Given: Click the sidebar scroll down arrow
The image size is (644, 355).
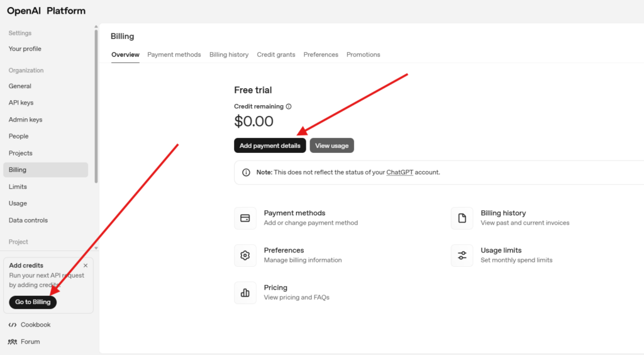Looking at the screenshot, I should point(96,248).
